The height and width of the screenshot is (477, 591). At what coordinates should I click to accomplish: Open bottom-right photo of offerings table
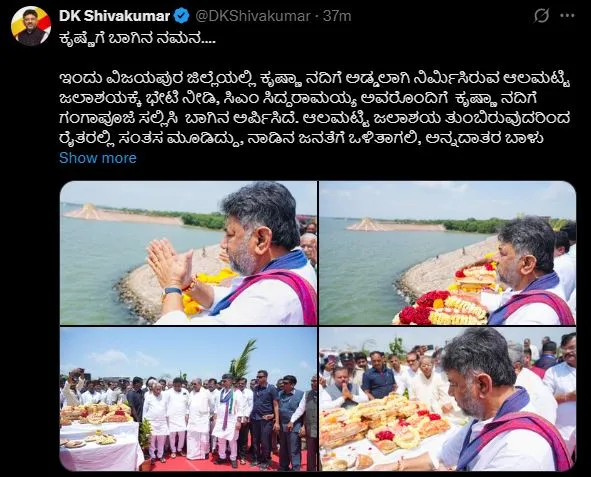(447, 399)
